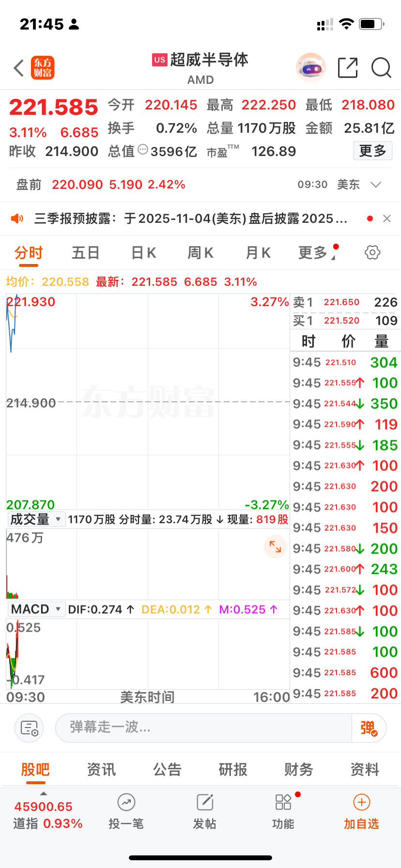Open the 财务 tab
The image size is (401, 868).
(299, 769)
